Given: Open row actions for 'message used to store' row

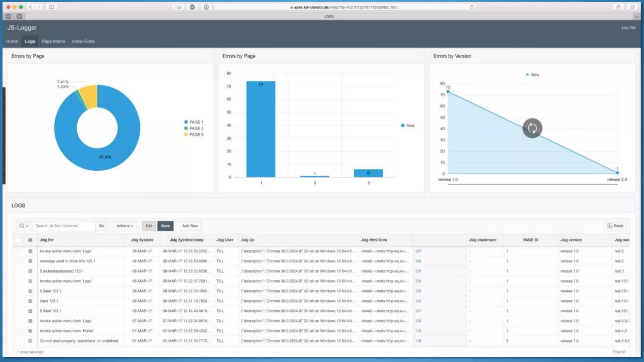Looking at the screenshot, I should point(30,261).
